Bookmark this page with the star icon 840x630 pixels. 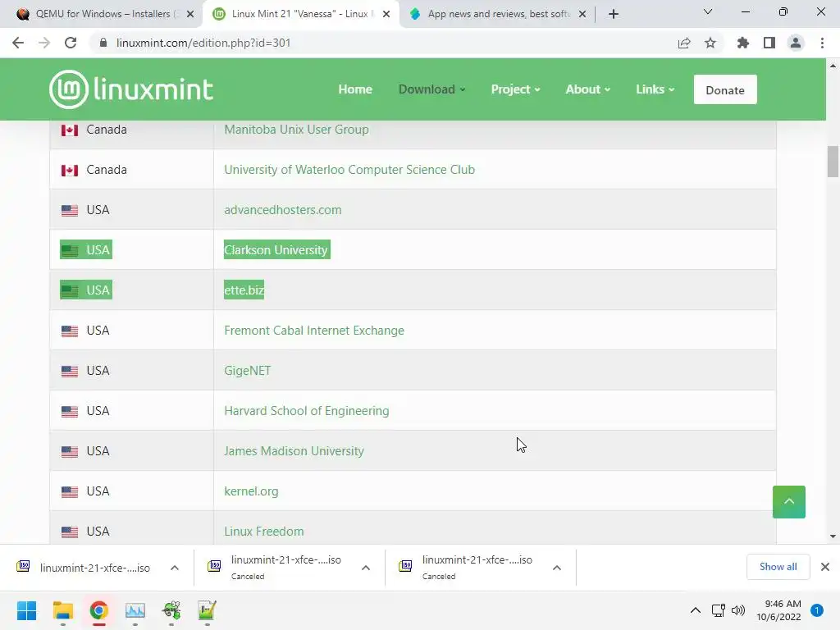tap(710, 43)
